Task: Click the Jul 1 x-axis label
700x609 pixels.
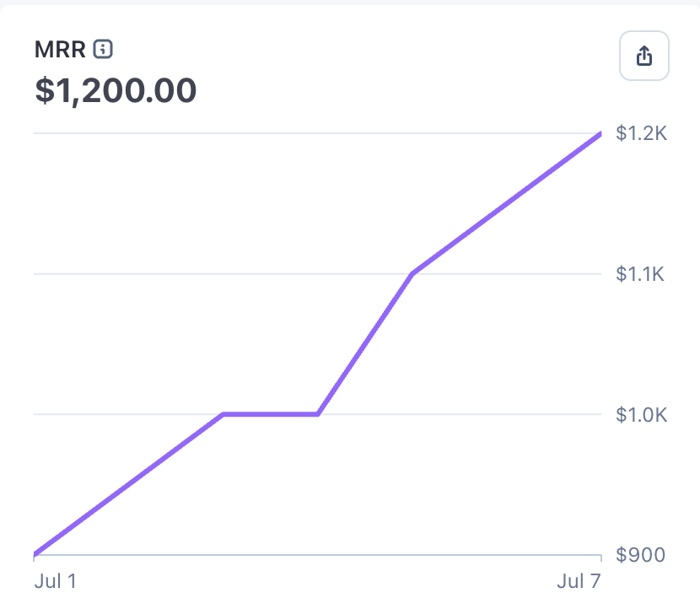Action: tap(56, 581)
